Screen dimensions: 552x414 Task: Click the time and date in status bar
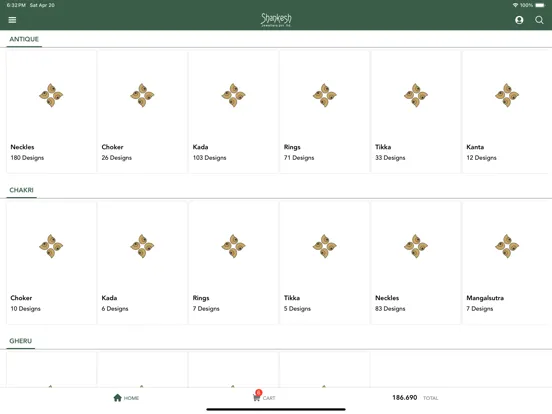pyautogui.click(x=31, y=5)
